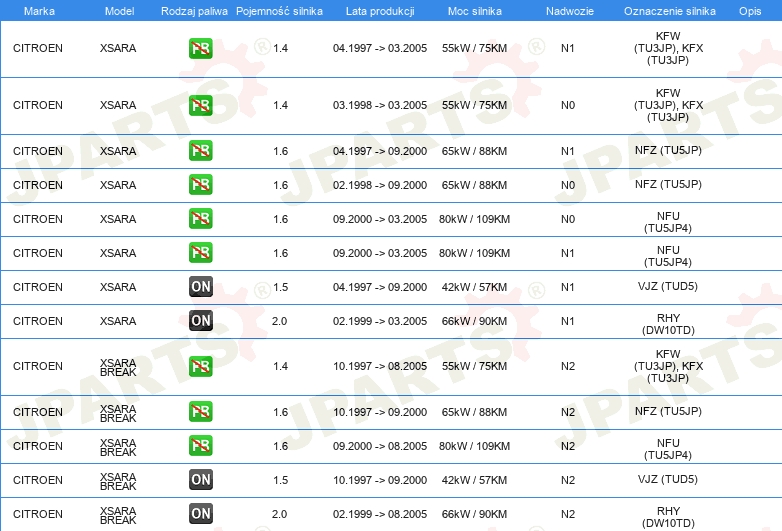The image size is (782, 531).
Task: Click 66kW / 90KM in Xsara N1 row
Action: coord(474,321)
